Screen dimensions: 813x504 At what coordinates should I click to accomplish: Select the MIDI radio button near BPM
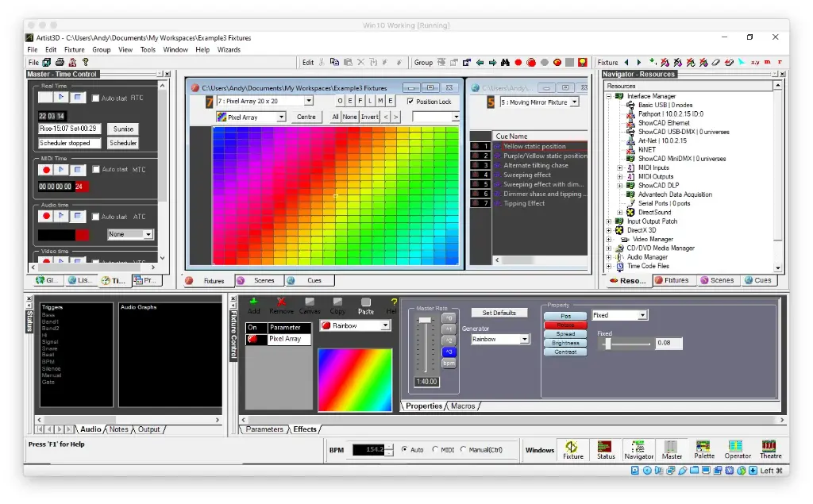434,449
